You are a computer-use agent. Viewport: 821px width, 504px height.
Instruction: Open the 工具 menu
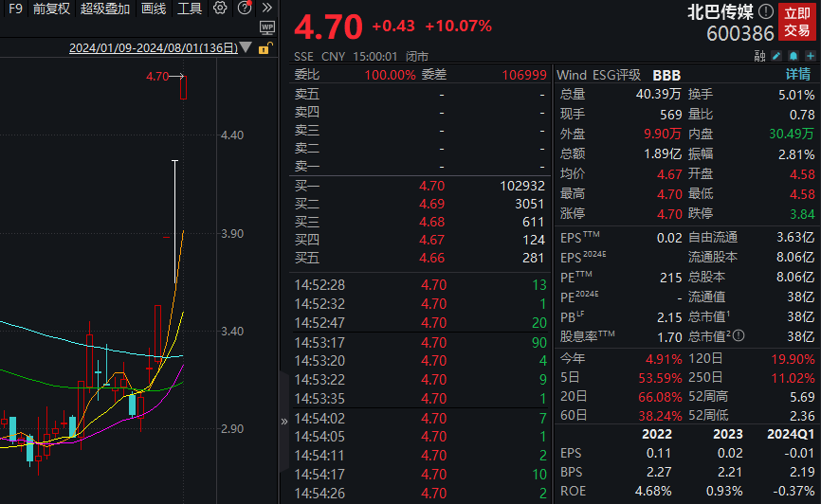(x=190, y=9)
